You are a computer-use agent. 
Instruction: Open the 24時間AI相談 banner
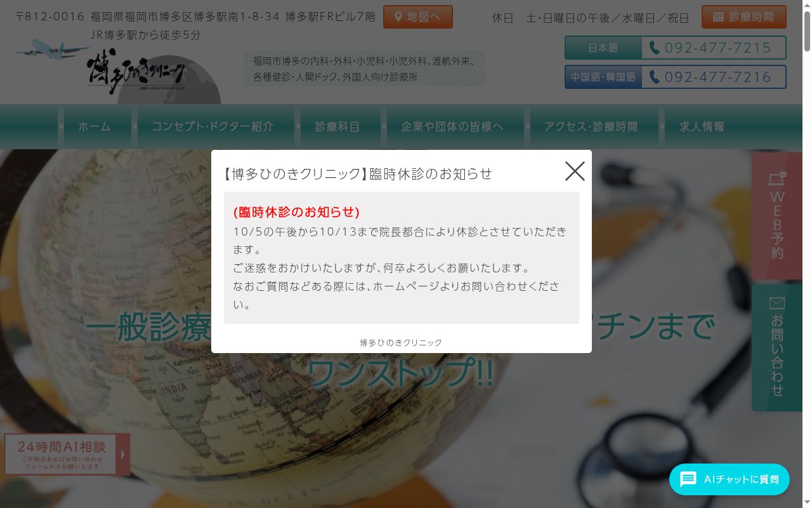[x=67, y=454]
